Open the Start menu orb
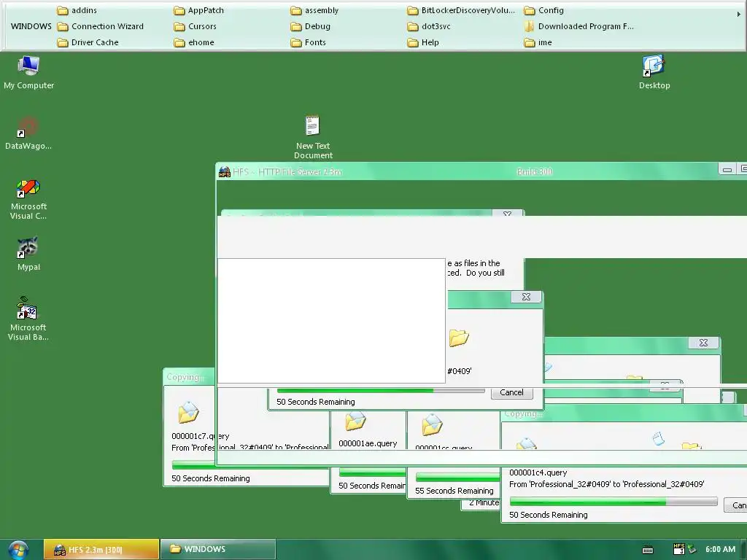The height and width of the screenshot is (560, 747). 18,550
